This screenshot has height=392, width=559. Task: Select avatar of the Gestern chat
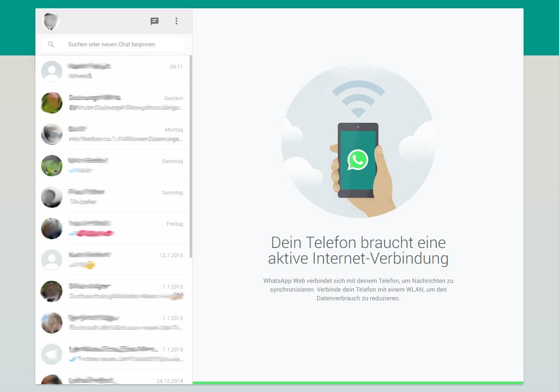pyautogui.click(x=52, y=103)
